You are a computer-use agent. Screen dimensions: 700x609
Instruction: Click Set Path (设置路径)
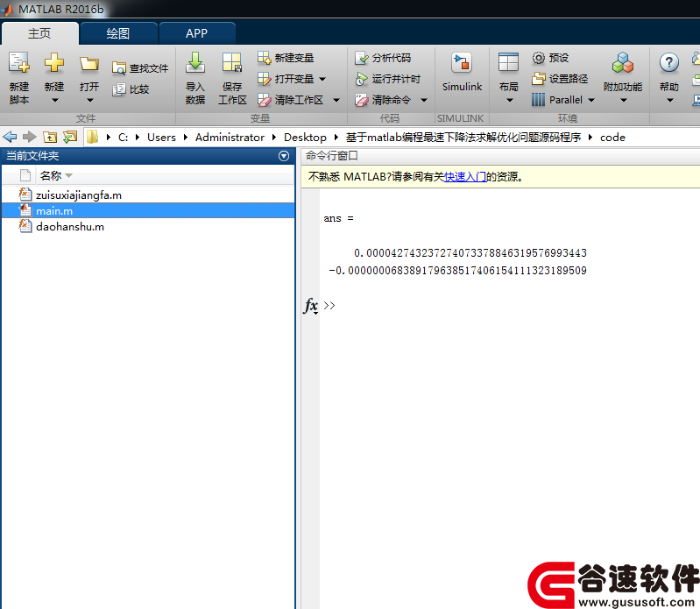(x=560, y=79)
